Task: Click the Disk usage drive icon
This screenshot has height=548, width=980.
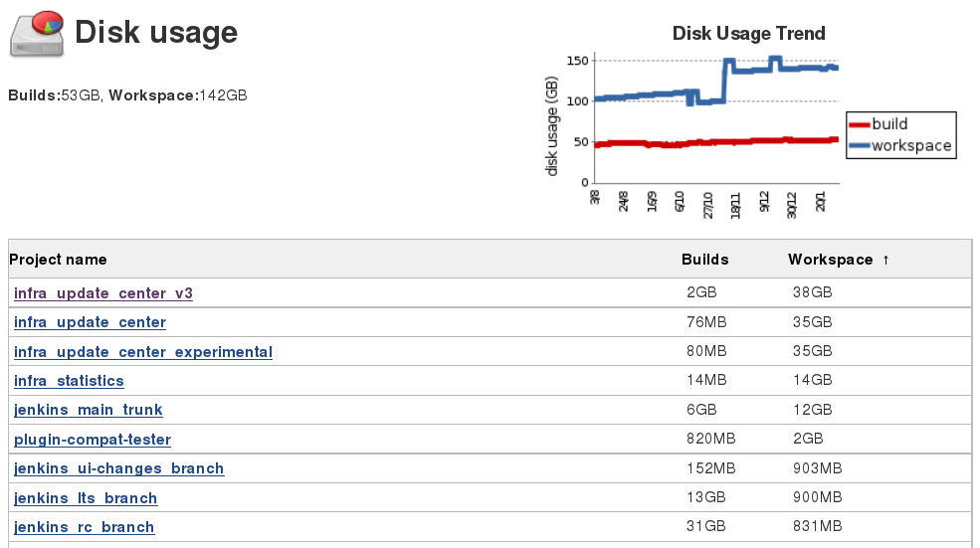Action: tap(37, 34)
